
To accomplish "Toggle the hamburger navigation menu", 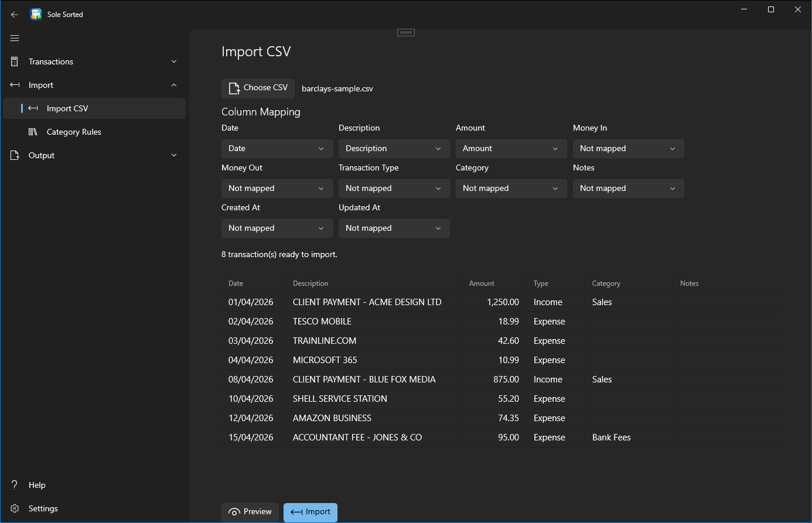I will [x=15, y=38].
